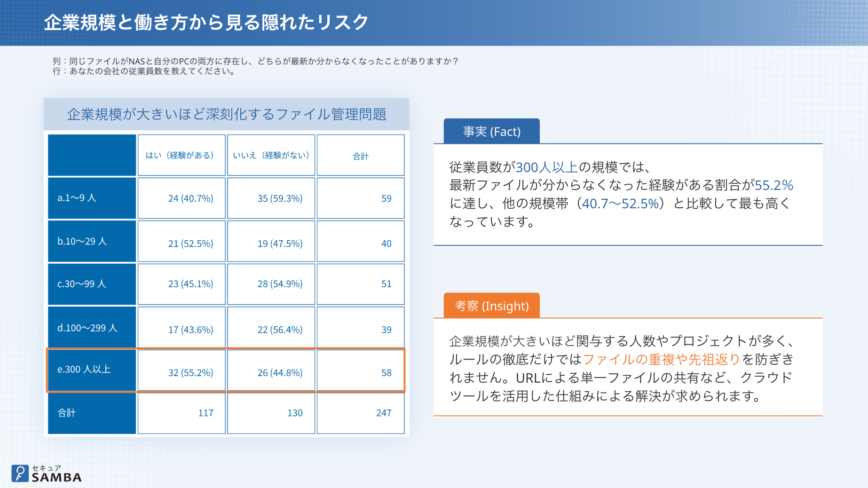Click the table heading 企業規模が大きいほど深刻化するファイル管理問題

(226, 114)
